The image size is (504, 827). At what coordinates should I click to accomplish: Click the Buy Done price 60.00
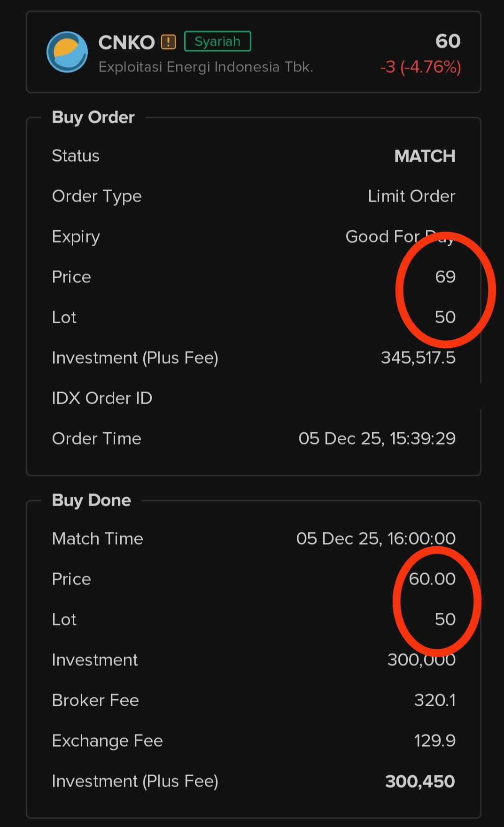coord(432,579)
